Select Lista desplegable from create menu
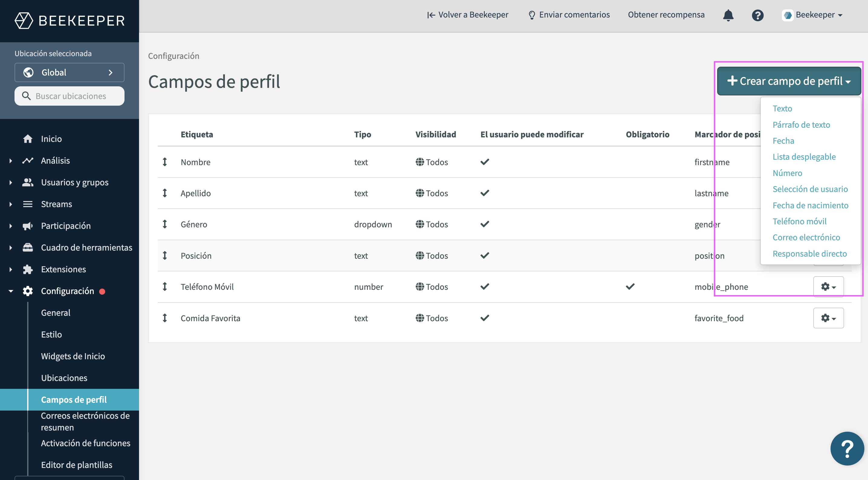This screenshot has width=868, height=480. pyautogui.click(x=804, y=157)
